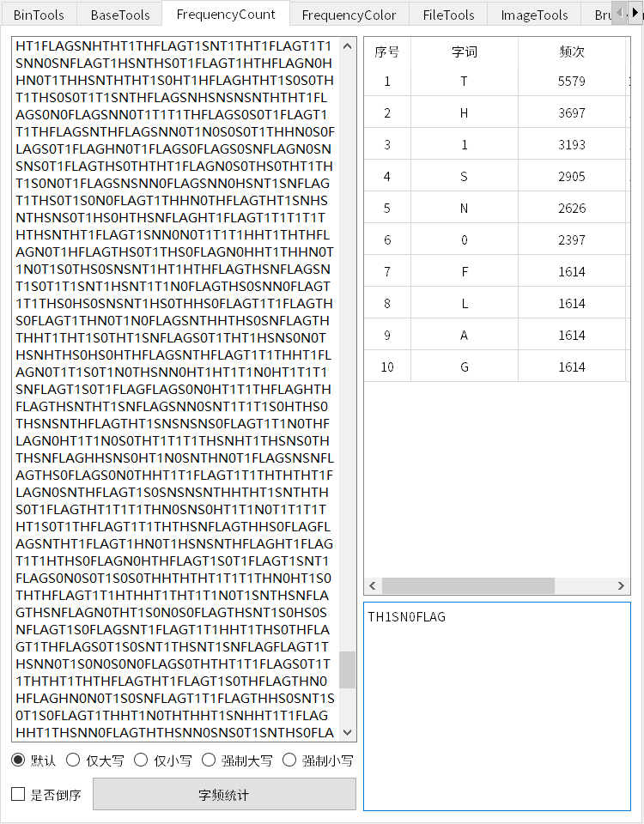This screenshot has width=644, height=824.
Task: Select the 仅小写 radio option
Action: click(163, 760)
